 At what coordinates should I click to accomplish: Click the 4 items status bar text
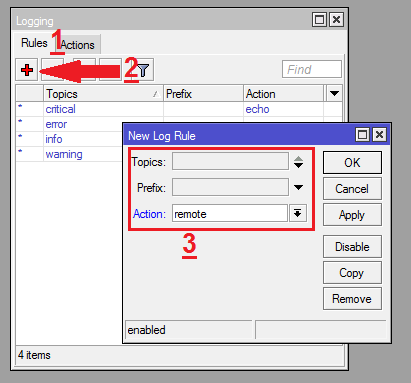click(34, 355)
